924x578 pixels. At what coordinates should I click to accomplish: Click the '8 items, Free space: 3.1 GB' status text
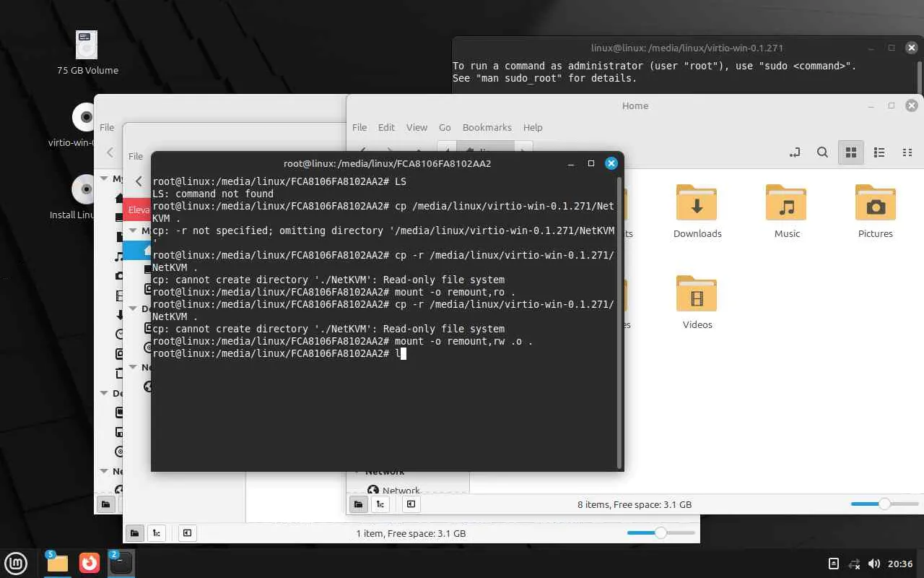635,504
